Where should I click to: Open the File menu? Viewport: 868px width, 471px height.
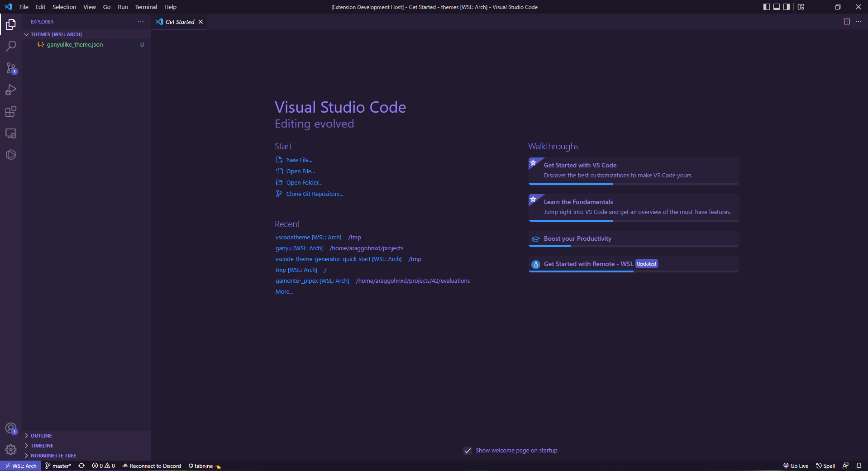click(24, 7)
